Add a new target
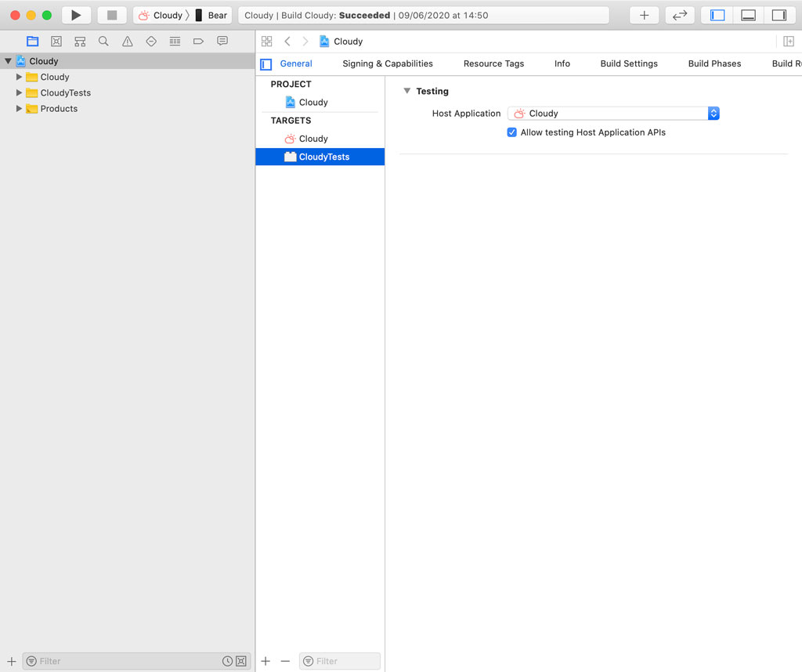 point(266,661)
